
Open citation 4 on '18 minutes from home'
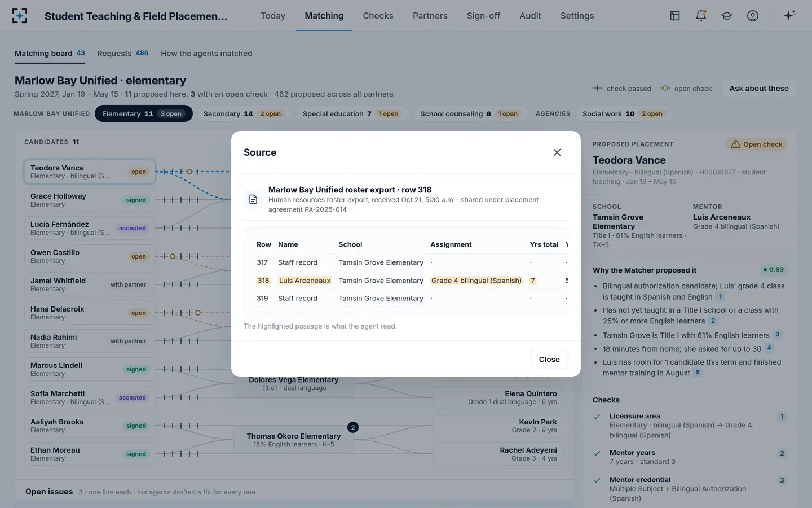769,348
